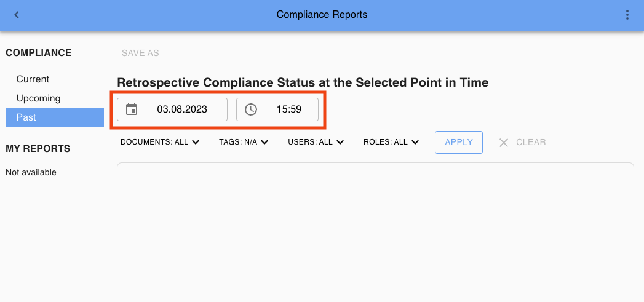Click the Compliance Reports header title
This screenshot has width=644, height=302.
click(322, 15)
